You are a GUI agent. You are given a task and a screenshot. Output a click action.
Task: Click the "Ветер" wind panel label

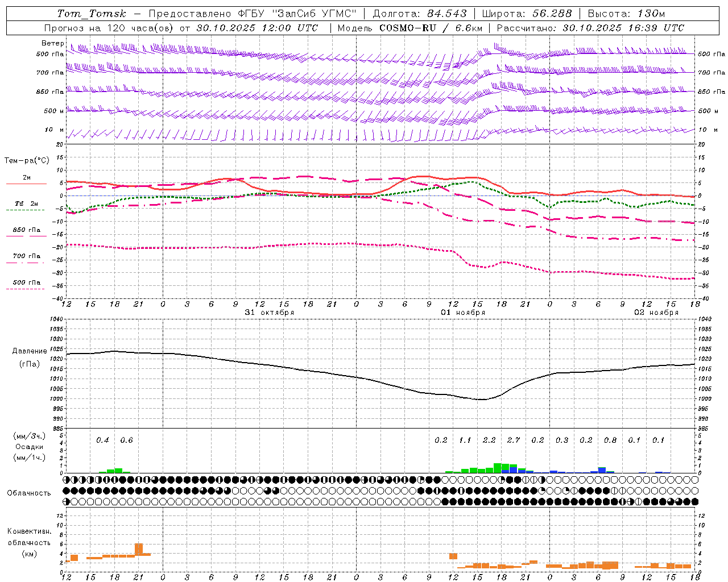tap(52, 43)
